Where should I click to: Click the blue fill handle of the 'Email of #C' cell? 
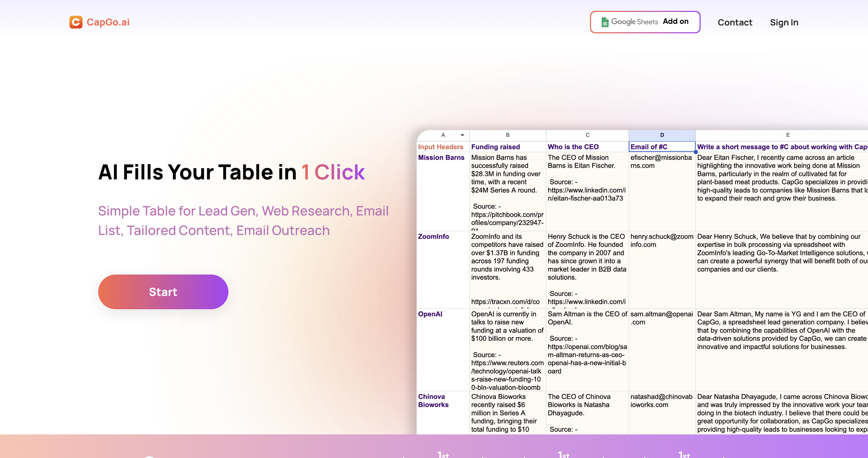point(695,152)
